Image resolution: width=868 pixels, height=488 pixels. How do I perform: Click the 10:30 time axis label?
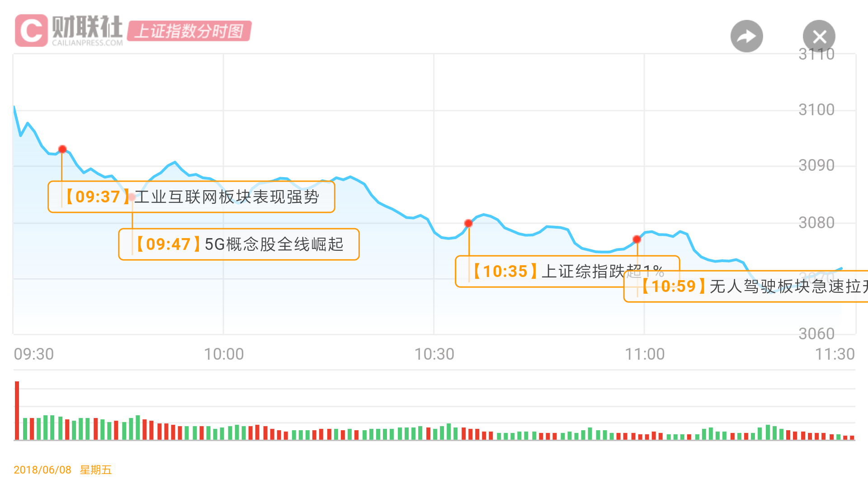[434, 354]
